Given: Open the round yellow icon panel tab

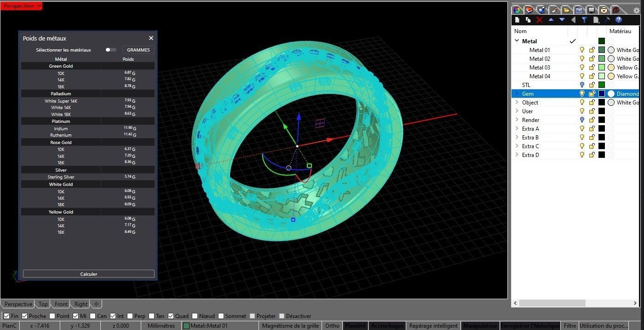Looking at the screenshot, I should (x=604, y=10).
